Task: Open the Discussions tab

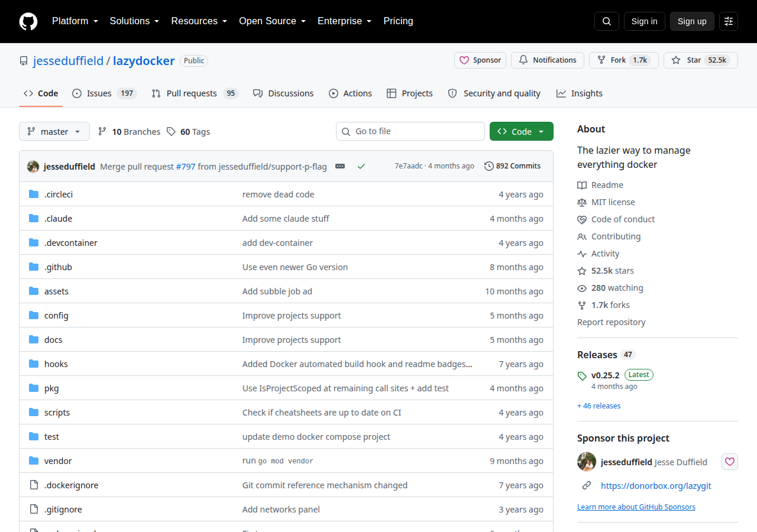Action: 283,93
